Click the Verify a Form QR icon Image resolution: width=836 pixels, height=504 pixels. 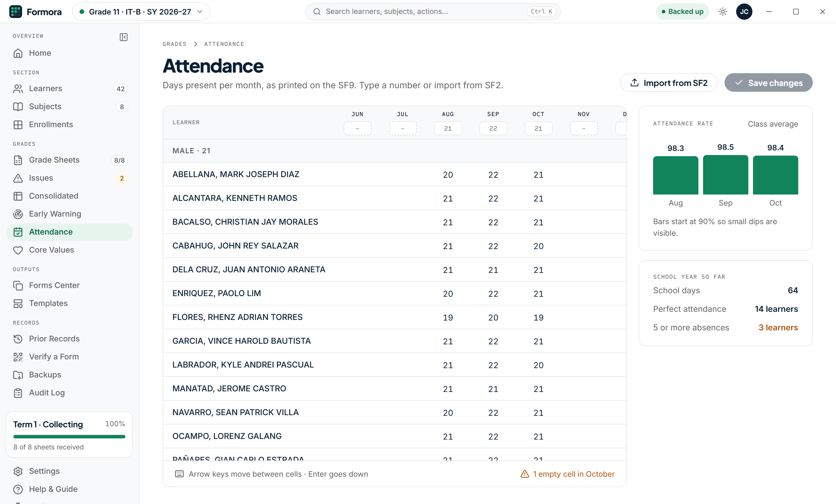click(x=18, y=357)
